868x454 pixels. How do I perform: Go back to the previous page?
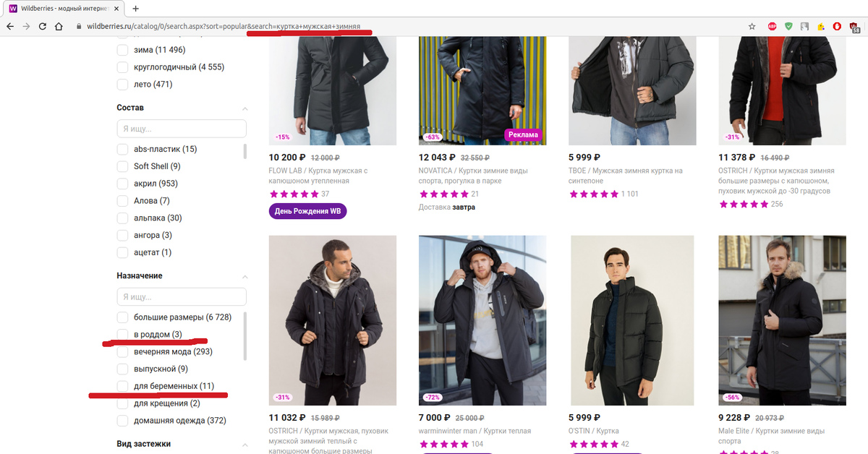click(10, 26)
